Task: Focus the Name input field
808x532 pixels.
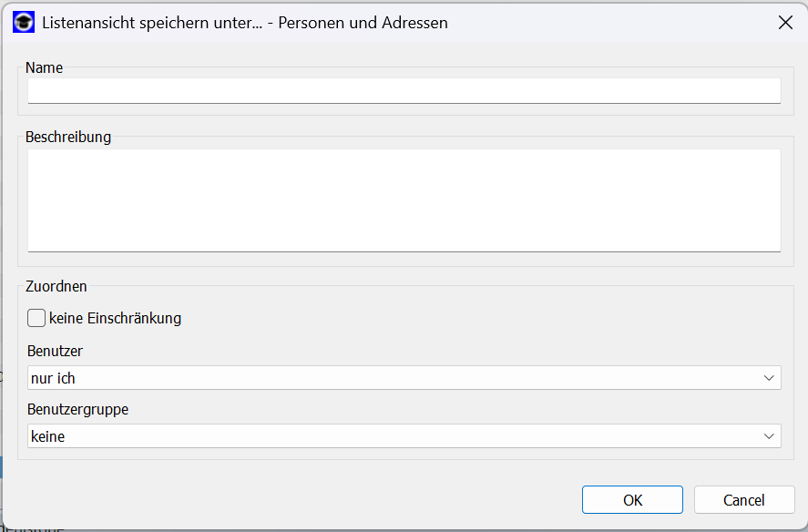Action: pyautogui.click(x=404, y=91)
